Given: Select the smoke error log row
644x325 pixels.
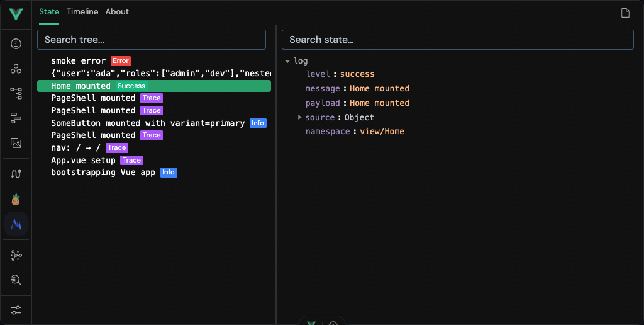Looking at the screenshot, I should coord(154,61).
